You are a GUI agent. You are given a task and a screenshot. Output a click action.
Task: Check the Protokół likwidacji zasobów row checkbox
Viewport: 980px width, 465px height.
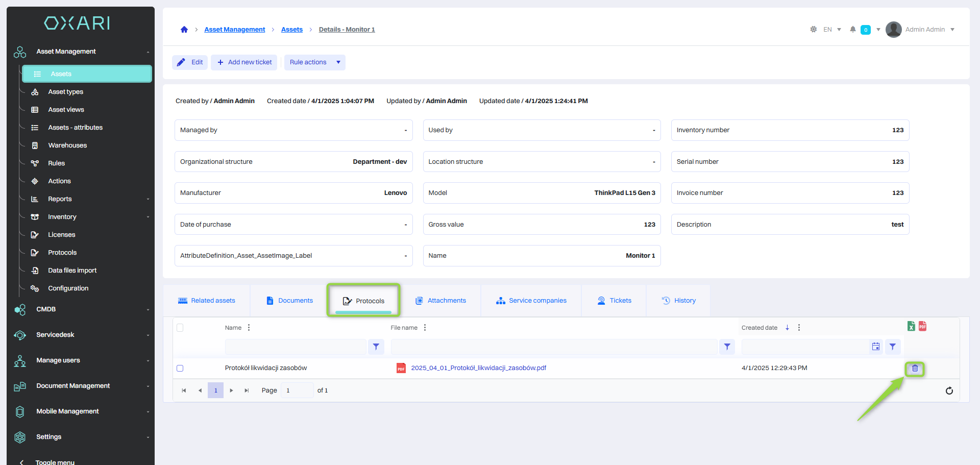[180, 369]
